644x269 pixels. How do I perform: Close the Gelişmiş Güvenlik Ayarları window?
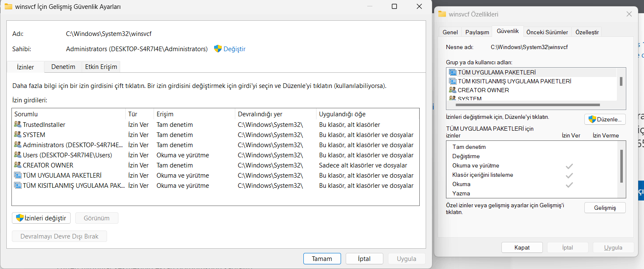419,6
